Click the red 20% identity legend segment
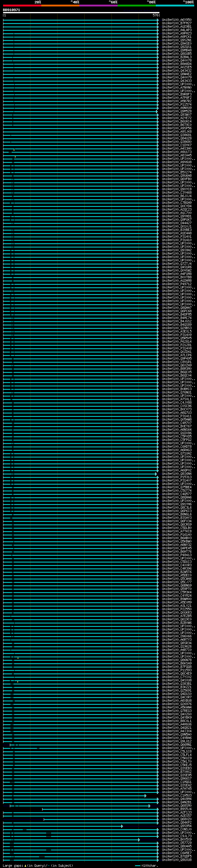This screenshot has height=868, width=197. pyautogui.click(x=22, y=6)
